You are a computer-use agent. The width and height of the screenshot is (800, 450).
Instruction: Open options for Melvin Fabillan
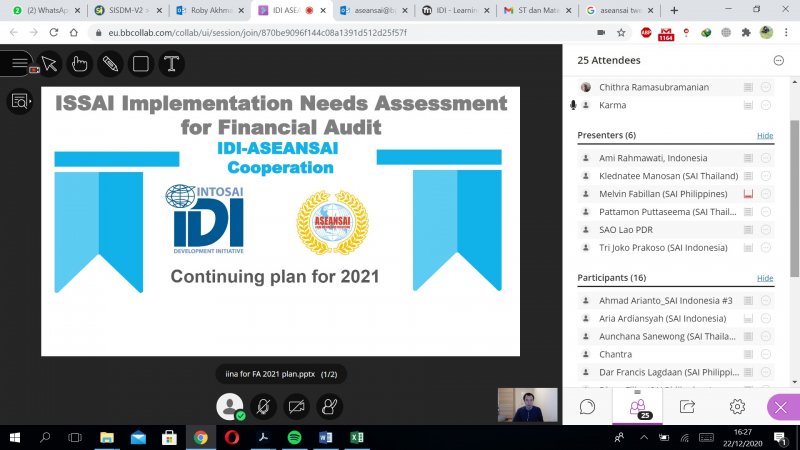(x=766, y=192)
